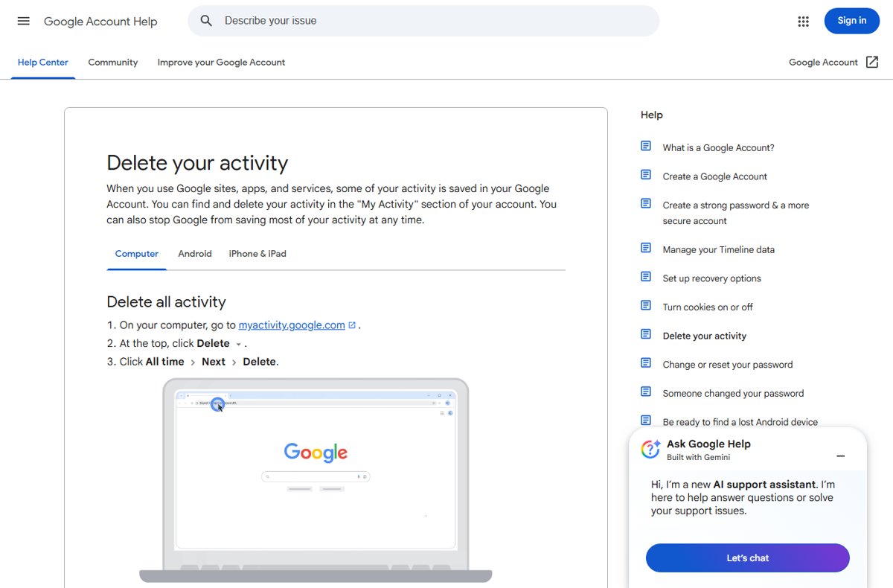893x588 pixels.
Task: Switch to the iPhone & iPad tab
Action: pyautogui.click(x=257, y=254)
